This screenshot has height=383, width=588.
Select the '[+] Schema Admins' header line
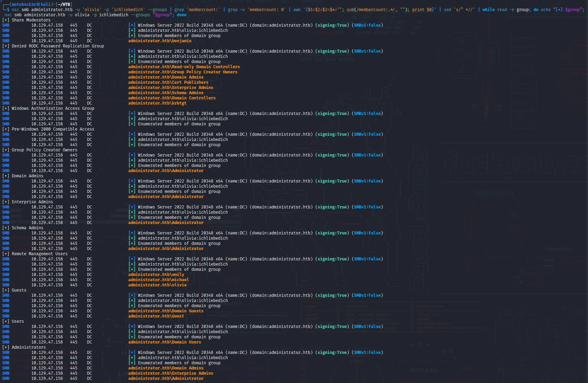click(23, 228)
